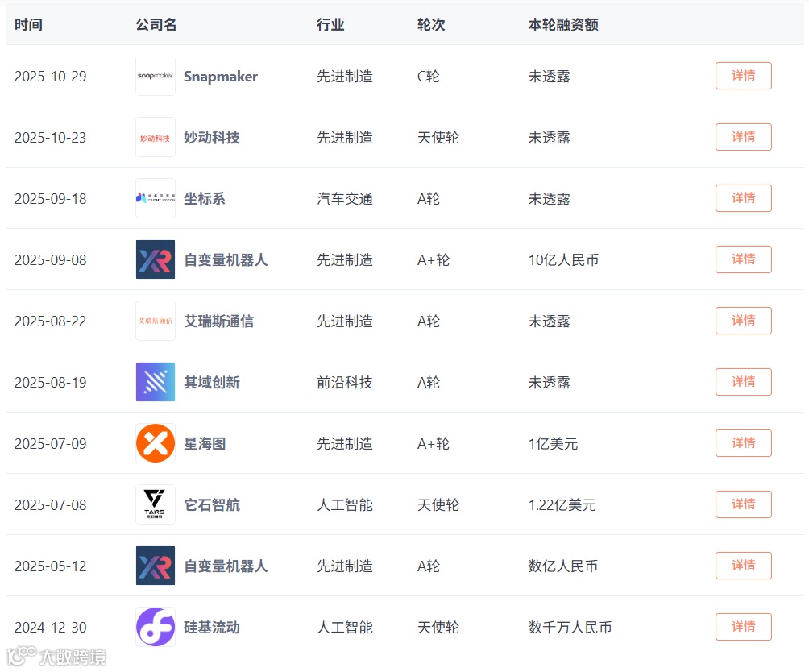Show 详情 for 艾瑞斯通信

744,321
